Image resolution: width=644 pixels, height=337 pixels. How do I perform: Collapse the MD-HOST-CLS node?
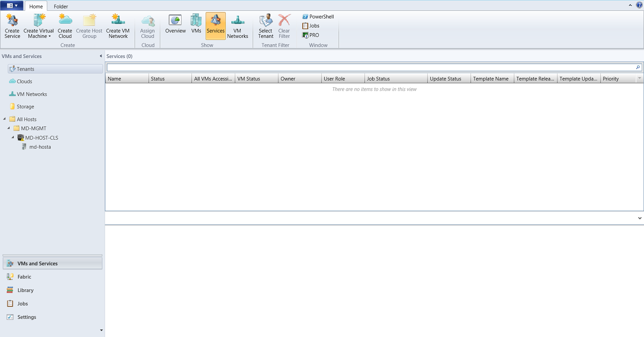coord(12,138)
